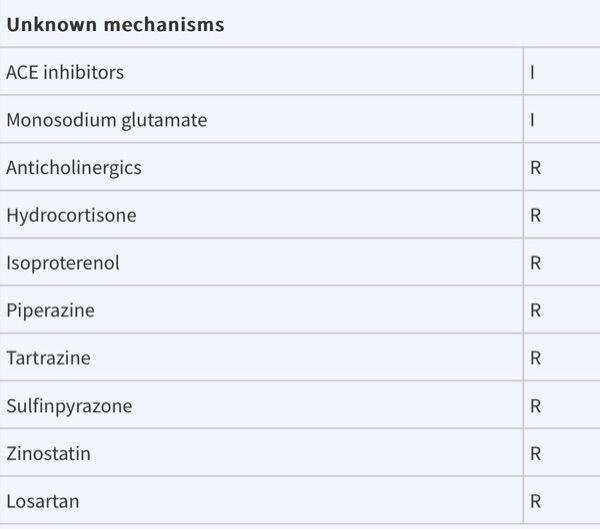Select the ACE inhibitors row label
The width and height of the screenshot is (600, 529).
[65, 72]
